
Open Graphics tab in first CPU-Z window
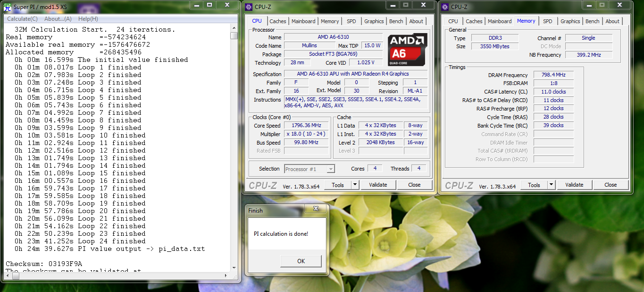[374, 21]
